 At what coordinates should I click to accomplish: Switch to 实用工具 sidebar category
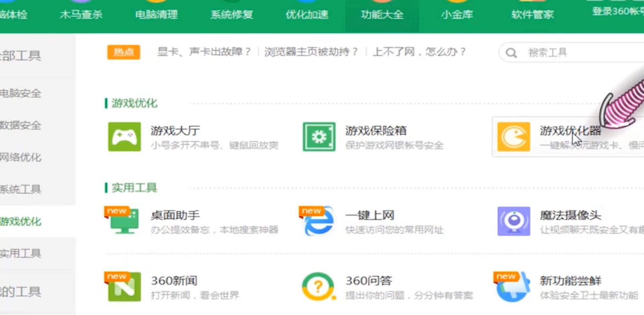tap(22, 254)
